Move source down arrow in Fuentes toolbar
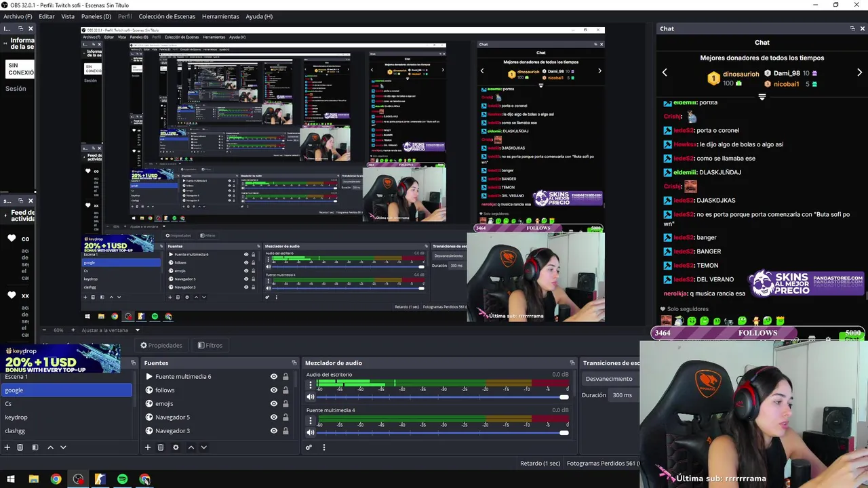 (203, 447)
